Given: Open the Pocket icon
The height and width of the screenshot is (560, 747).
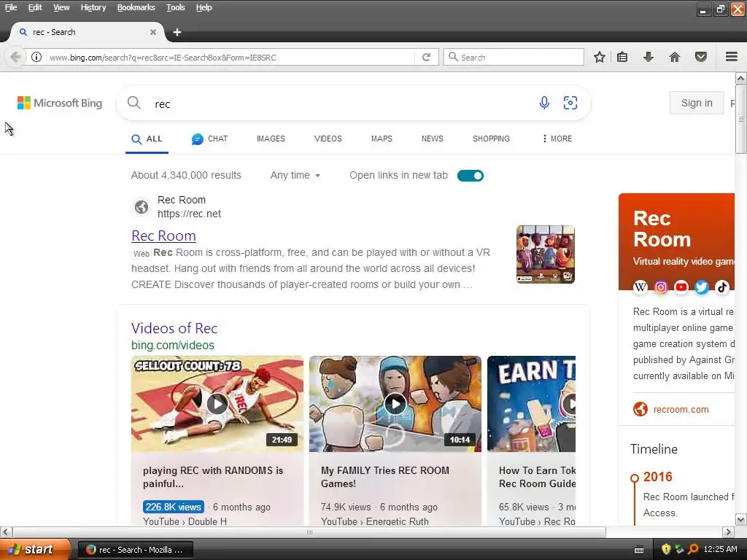Looking at the screenshot, I should pos(701,57).
